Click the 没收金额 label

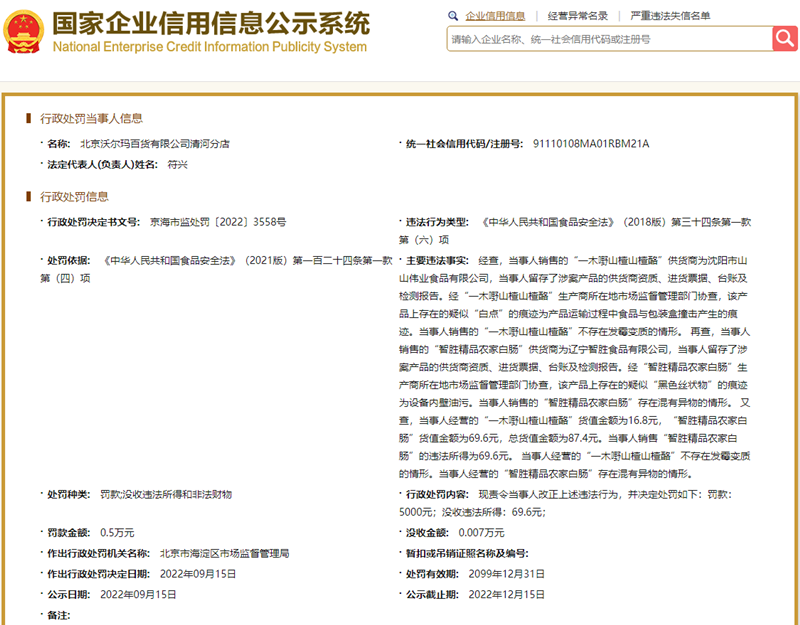coord(427,533)
